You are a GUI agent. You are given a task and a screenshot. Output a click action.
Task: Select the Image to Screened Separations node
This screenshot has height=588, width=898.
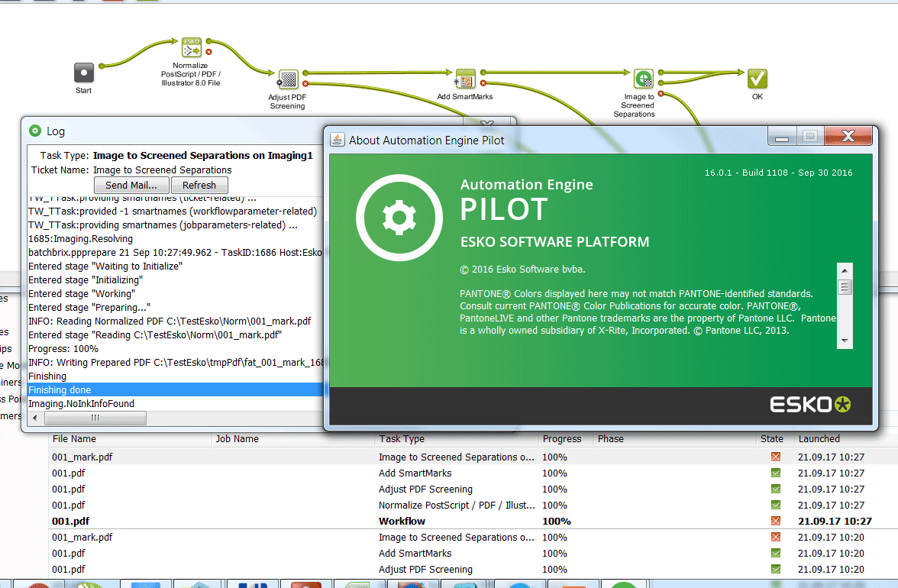(644, 79)
